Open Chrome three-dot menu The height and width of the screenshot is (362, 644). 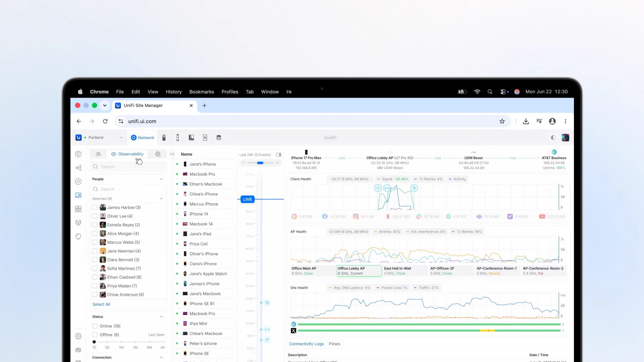click(x=566, y=121)
